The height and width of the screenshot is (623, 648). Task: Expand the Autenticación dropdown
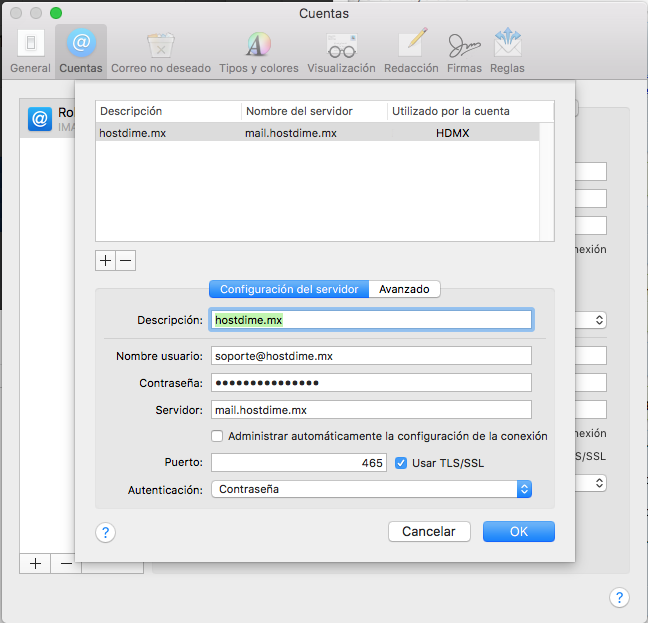click(371, 489)
